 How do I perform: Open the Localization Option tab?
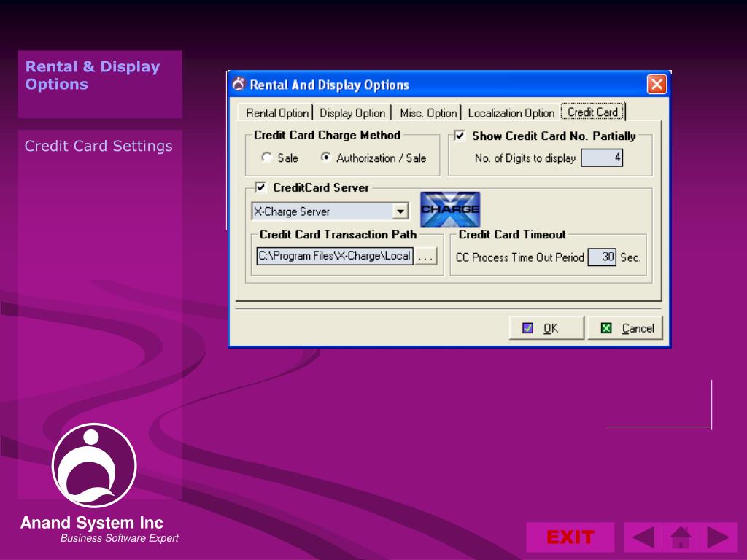point(511,113)
